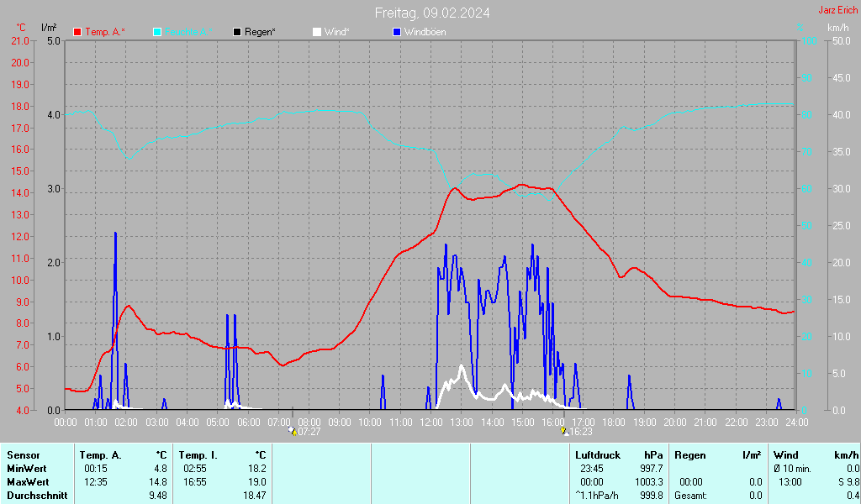Click the MinWert row label
The height and width of the screenshot is (504, 861).
tap(25, 469)
